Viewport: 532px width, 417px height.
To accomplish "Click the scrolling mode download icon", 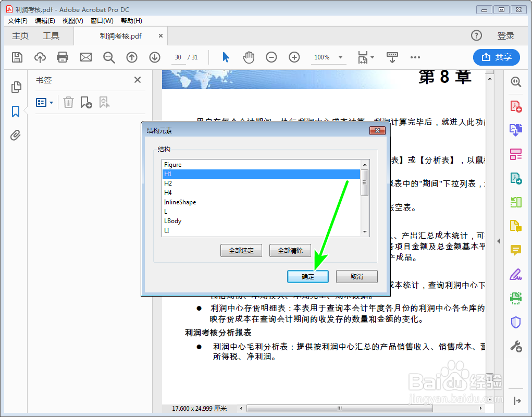I will tap(392, 57).
